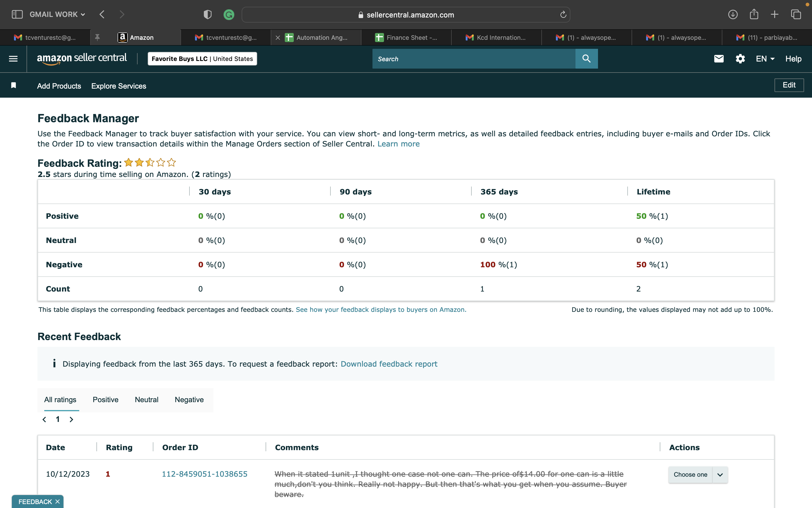
Task: Switch to the (11) - parbiayab... tab
Action: coord(767,38)
